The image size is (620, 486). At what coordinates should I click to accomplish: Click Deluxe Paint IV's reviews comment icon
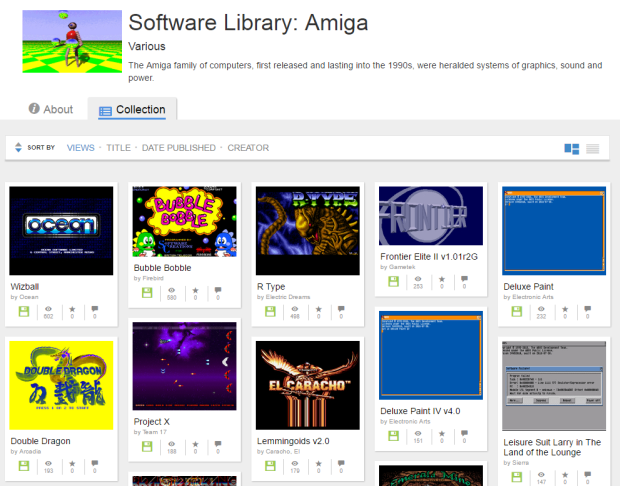pyautogui.click(x=464, y=433)
